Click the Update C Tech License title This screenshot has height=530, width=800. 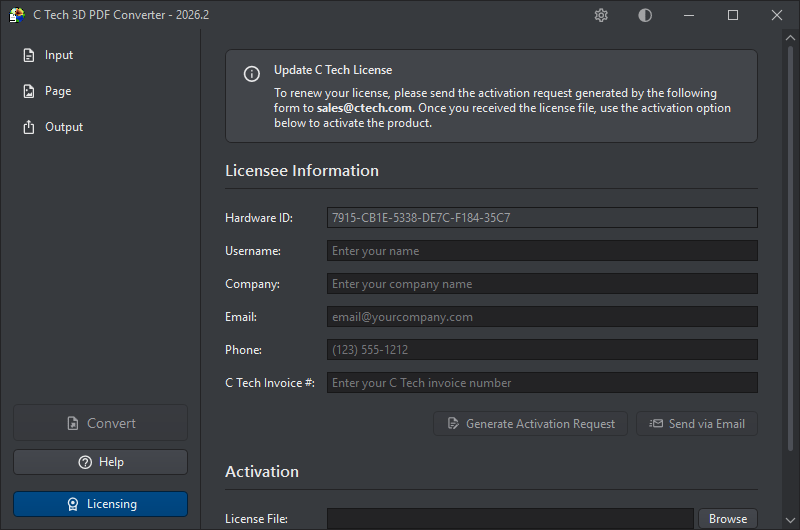[x=333, y=70]
